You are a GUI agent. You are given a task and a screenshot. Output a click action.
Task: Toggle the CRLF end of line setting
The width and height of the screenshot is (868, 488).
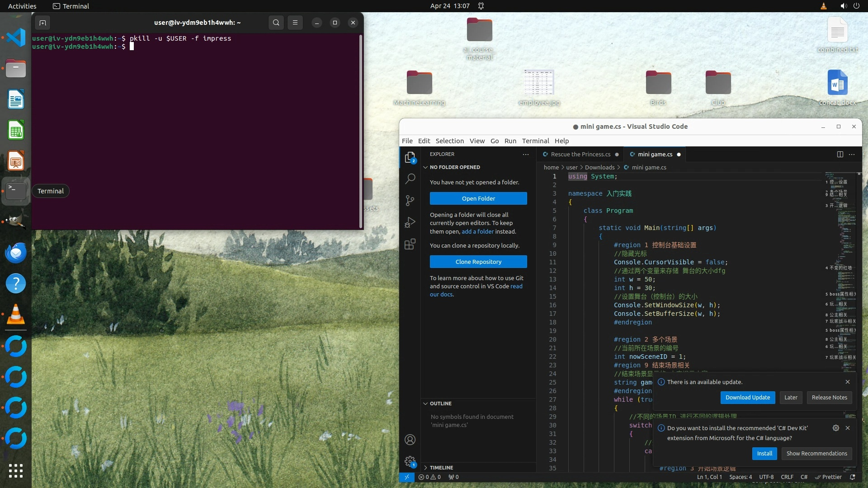(787, 477)
